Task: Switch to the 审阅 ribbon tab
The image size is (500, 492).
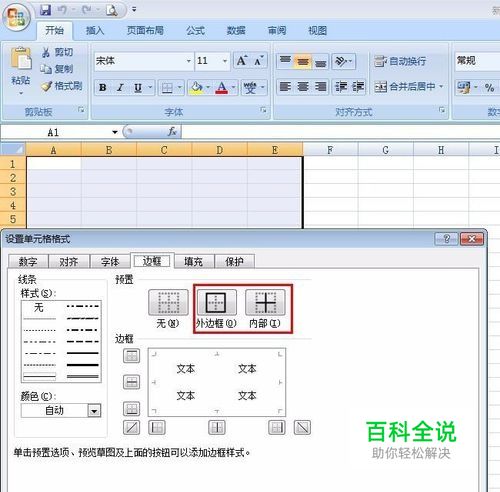Action: 277,31
